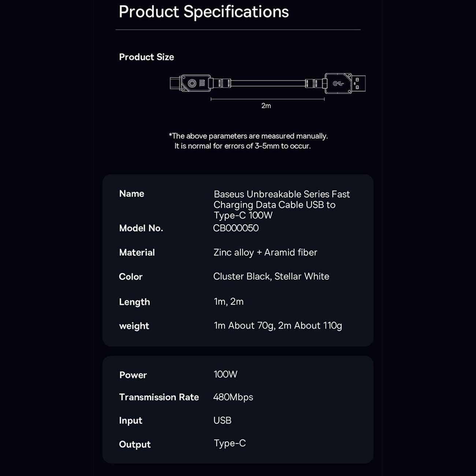Click the 100W power value
The image size is (476, 476).
pos(226,374)
